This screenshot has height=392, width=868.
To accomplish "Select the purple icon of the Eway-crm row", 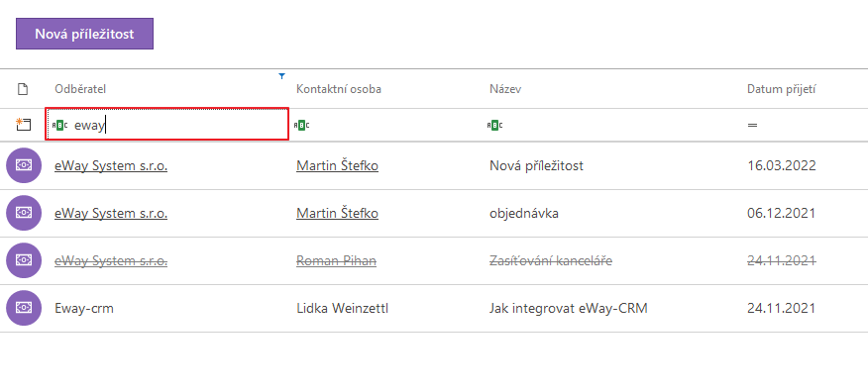I will (x=24, y=308).
